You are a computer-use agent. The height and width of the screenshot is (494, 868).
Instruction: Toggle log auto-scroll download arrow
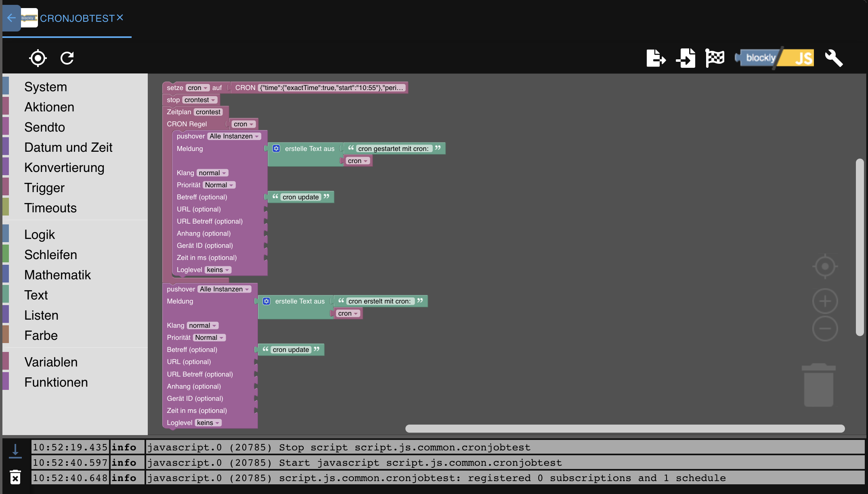[15, 451]
